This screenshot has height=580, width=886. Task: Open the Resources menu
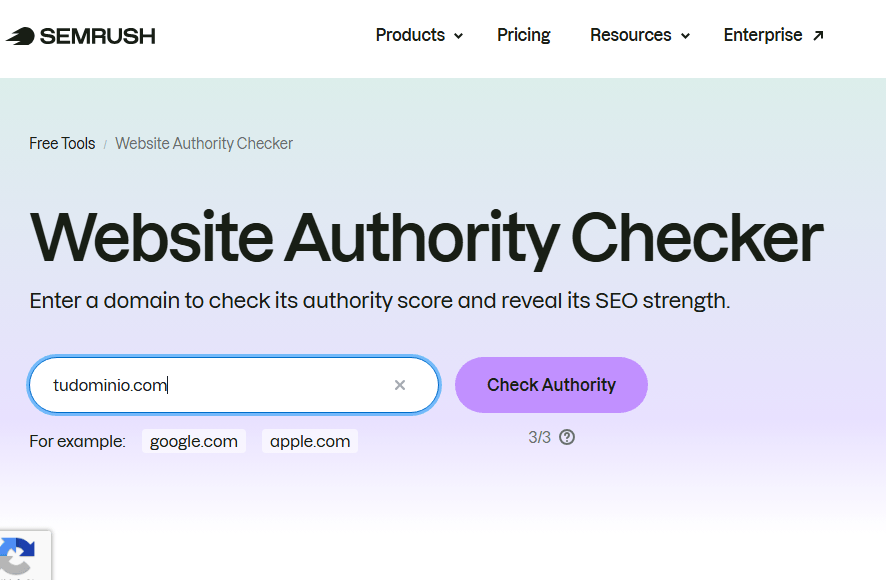(630, 35)
